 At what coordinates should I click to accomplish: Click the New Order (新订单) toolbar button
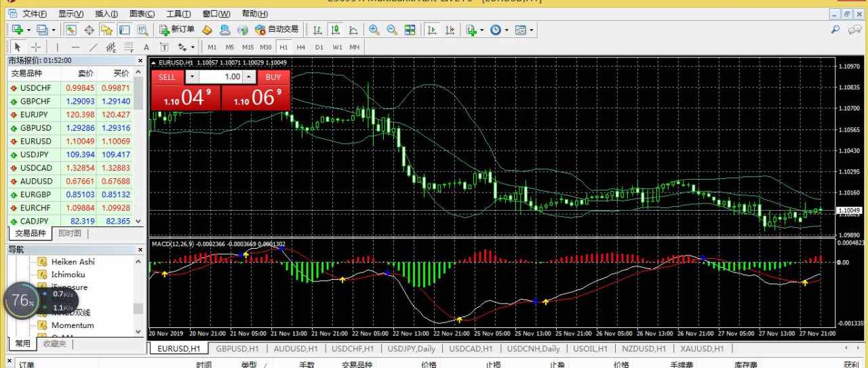(x=177, y=30)
